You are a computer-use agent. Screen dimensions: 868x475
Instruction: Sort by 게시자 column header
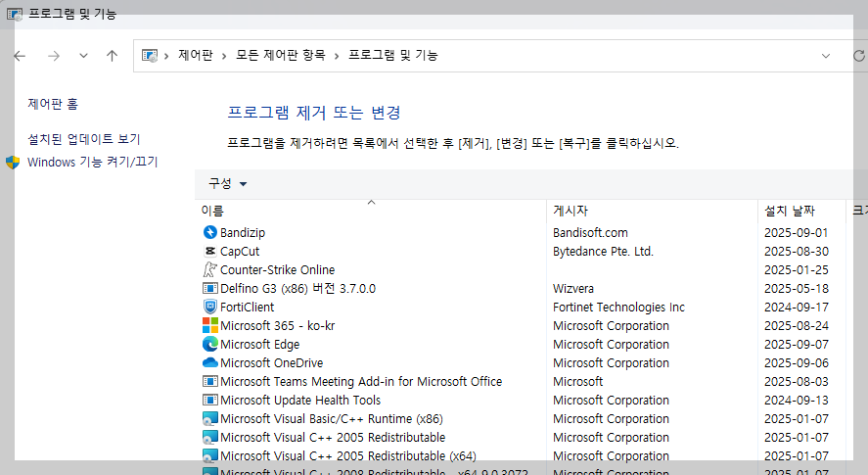click(x=652, y=211)
